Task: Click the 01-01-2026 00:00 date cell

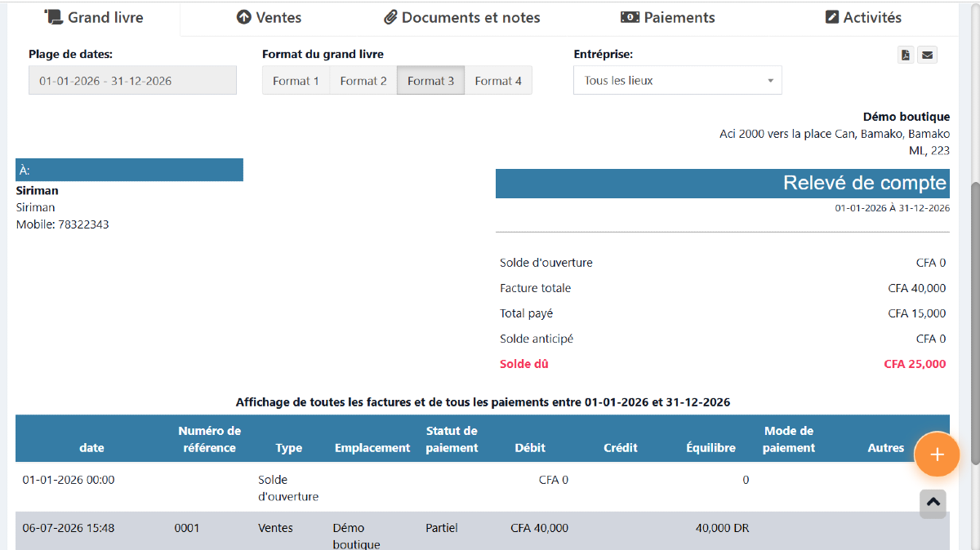Action: point(69,480)
